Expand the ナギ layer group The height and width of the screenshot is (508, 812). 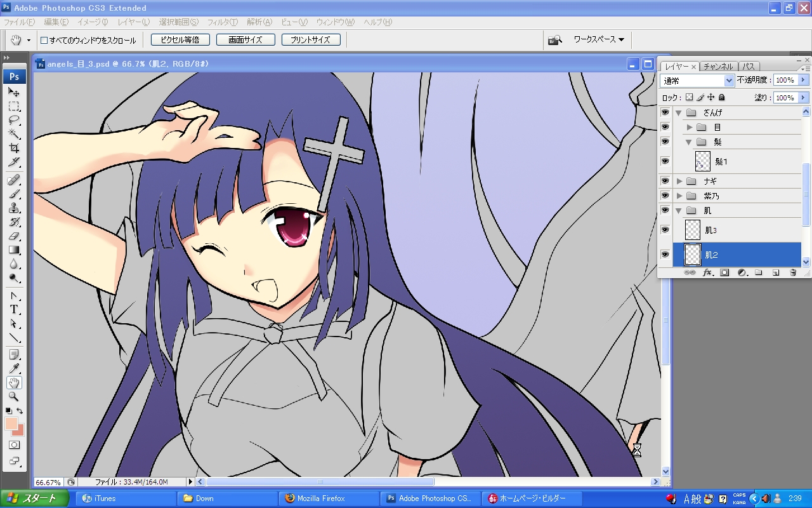coord(679,182)
